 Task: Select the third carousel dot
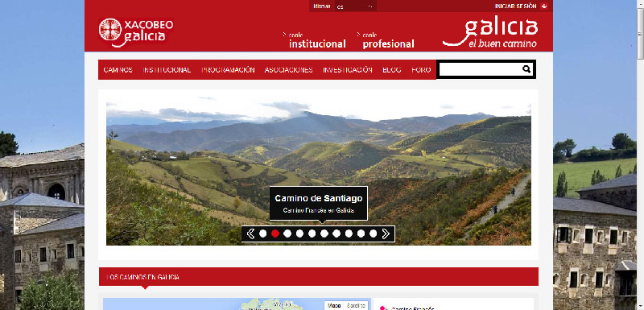coord(287,234)
